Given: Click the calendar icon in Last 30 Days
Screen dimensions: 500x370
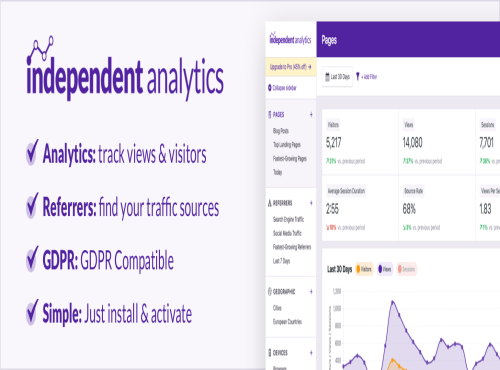Looking at the screenshot, I should (x=327, y=77).
